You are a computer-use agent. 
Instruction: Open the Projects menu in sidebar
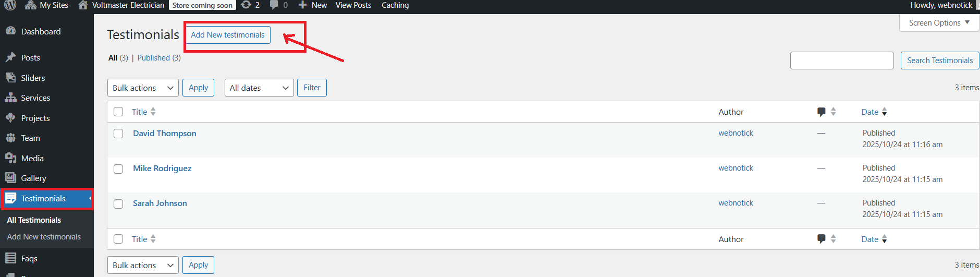tap(35, 118)
